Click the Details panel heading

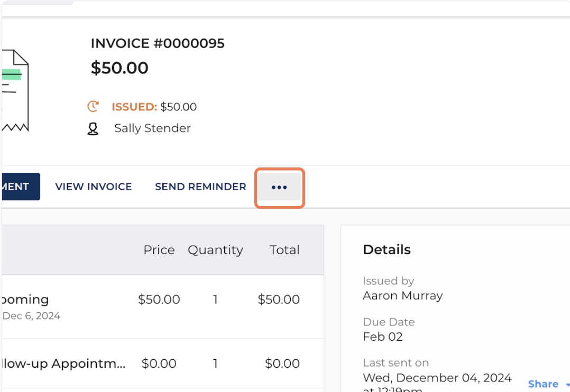(x=387, y=250)
